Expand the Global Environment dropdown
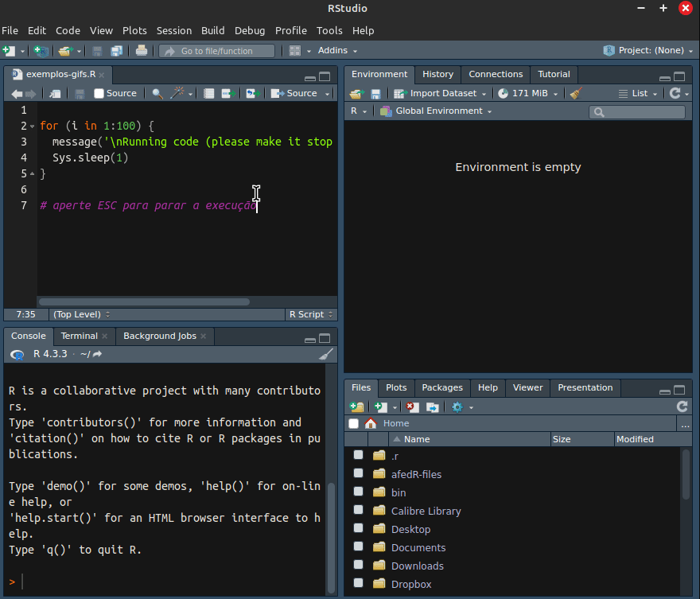The height and width of the screenshot is (599, 700). [x=438, y=111]
